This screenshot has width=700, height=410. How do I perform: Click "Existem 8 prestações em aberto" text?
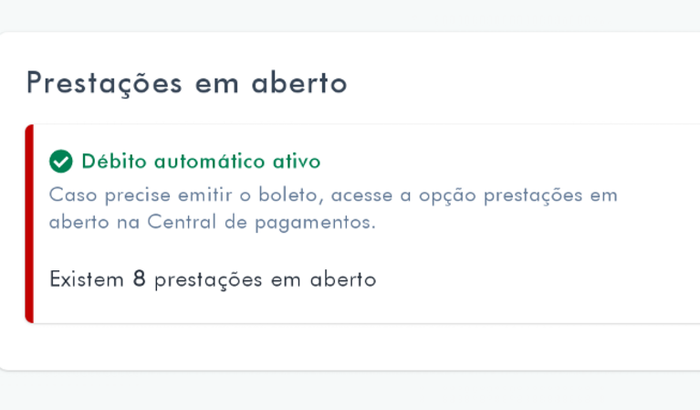click(x=212, y=280)
